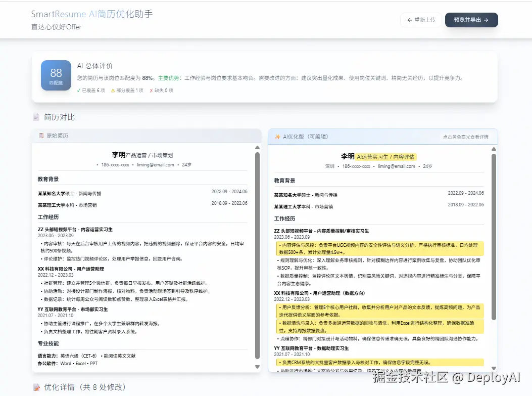Image resolution: width=532 pixels, height=396 pixels.
Task: Click original heading ZZ 头部短视频平台 - 内容运营实习生
Action: point(75,230)
